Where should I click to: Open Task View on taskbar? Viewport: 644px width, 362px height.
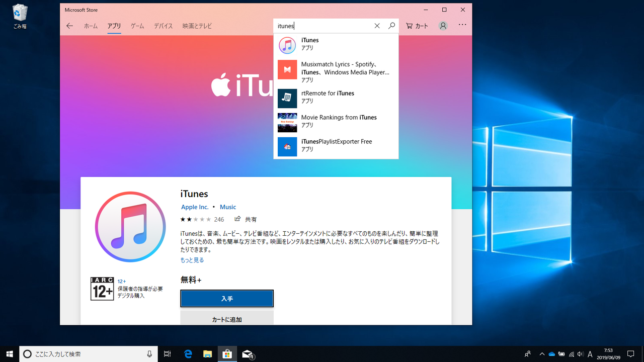[168, 354]
